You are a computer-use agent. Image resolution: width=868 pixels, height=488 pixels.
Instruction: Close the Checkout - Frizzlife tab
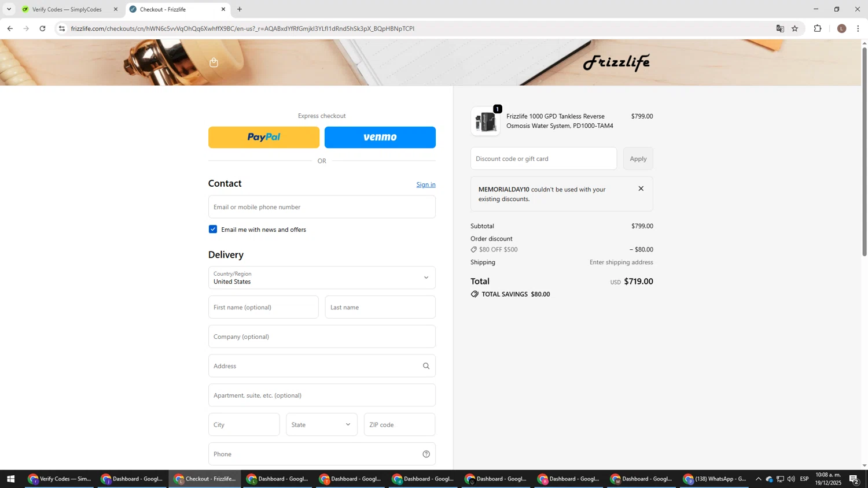[x=223, y=9]
